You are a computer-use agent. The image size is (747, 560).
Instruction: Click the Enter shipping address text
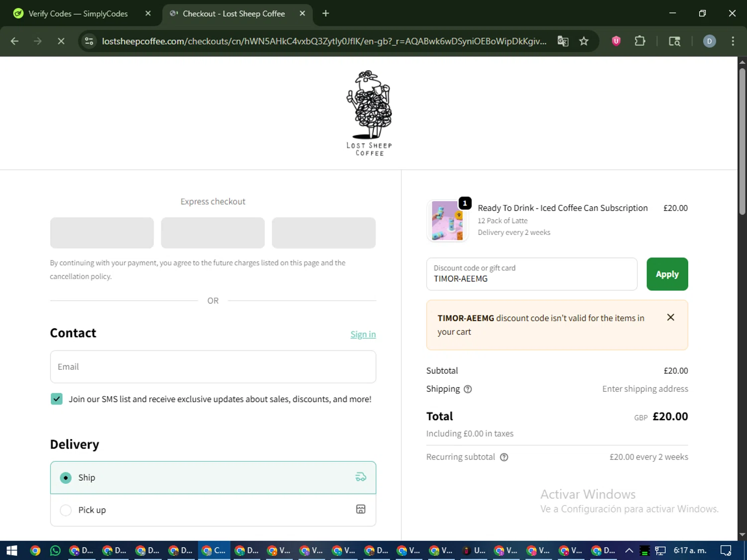(x=645, y=389)
